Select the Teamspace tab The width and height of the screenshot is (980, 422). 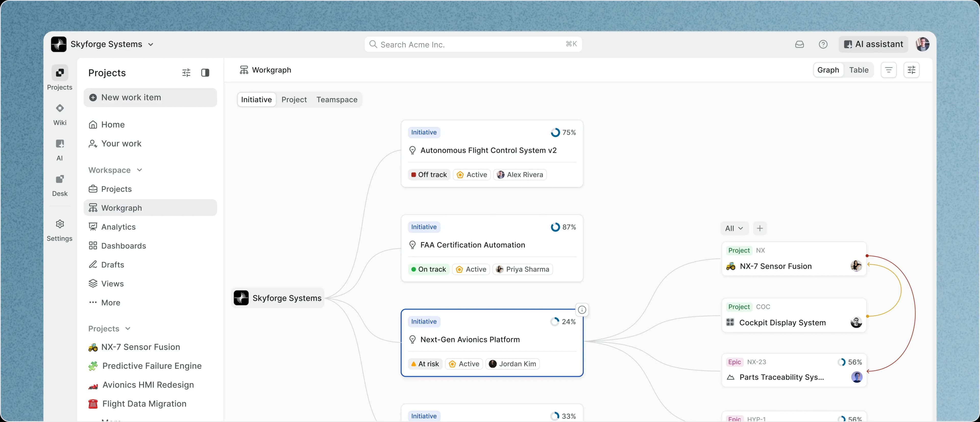click(x=337, y=100)
